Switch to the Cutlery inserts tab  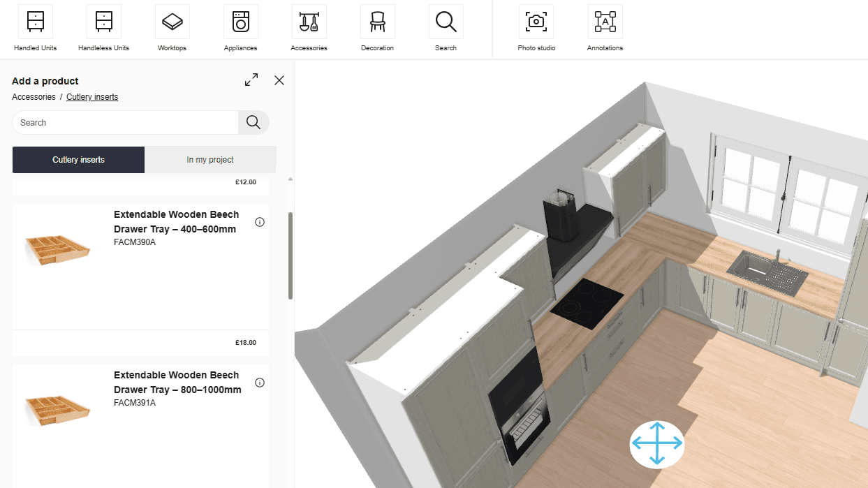click(x=78, y=160)
